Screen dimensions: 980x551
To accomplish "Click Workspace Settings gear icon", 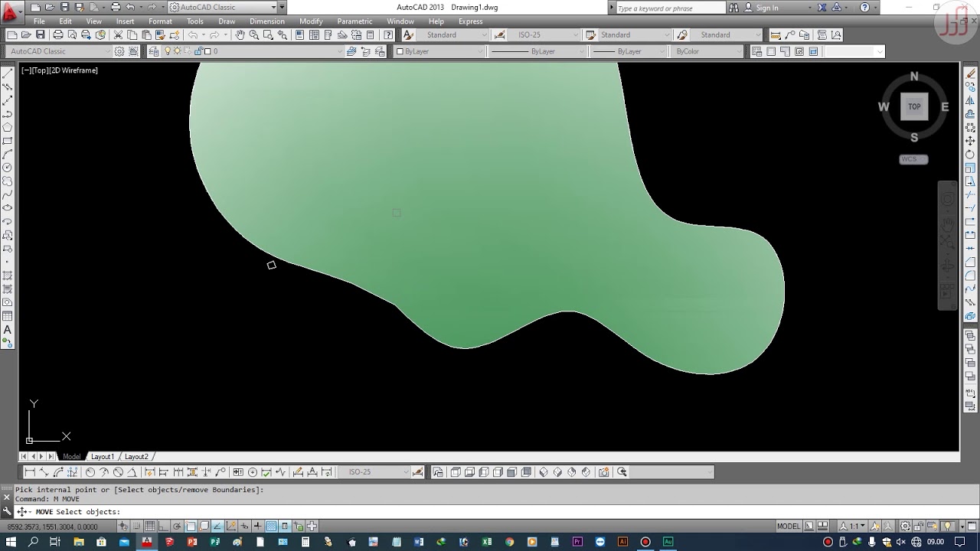I will (x=119, y=51).
